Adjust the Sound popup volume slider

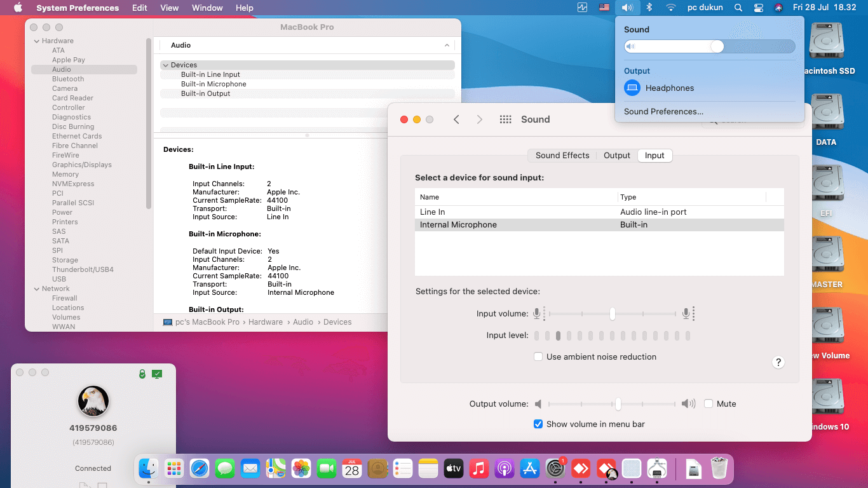710,46
